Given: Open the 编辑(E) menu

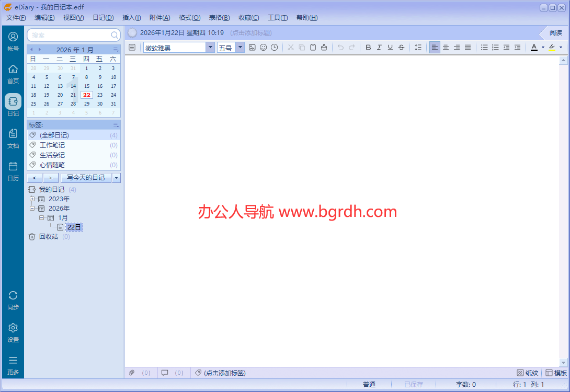Looking at the screenshot, I should click(x=44, y=17).
